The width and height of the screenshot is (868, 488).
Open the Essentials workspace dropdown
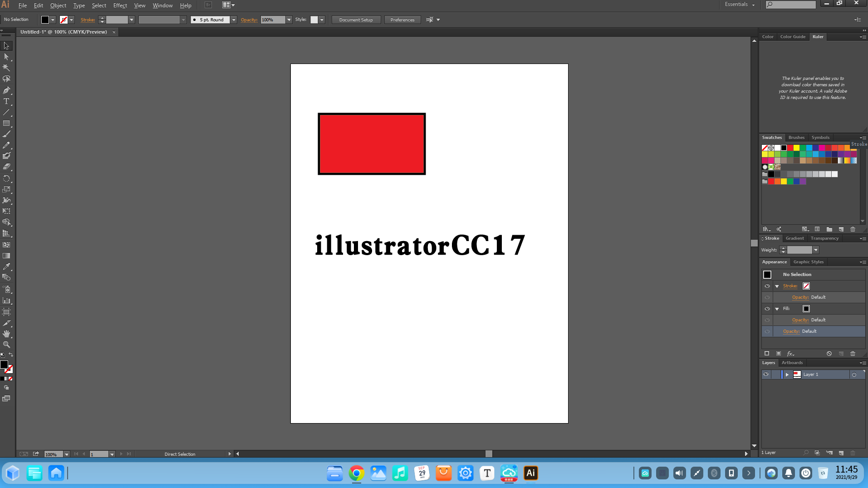click(740, 5)
